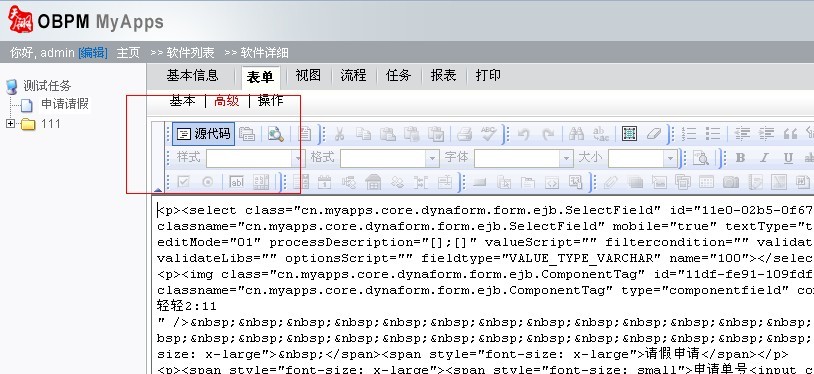Switch to the 任务 tab

[399, 76]
